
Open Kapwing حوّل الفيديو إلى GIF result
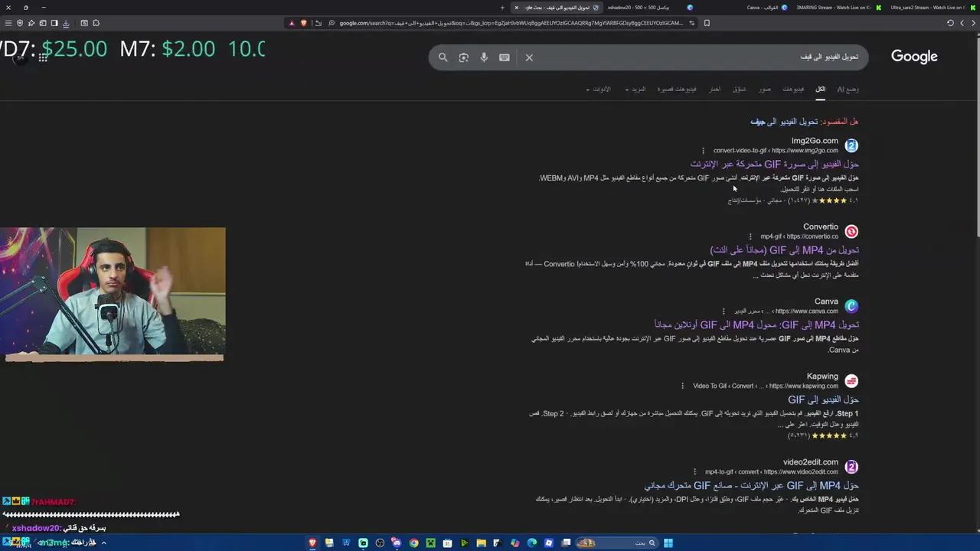click(x=823, y=399)
